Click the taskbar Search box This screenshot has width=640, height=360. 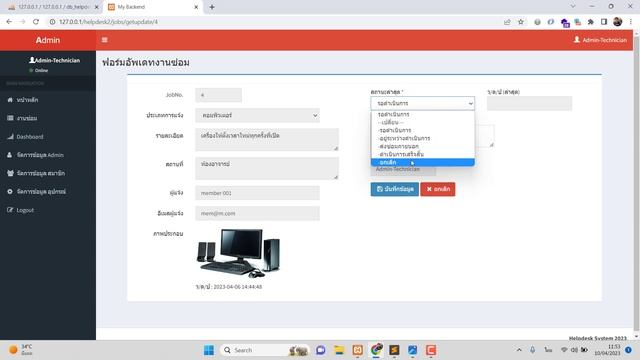pyautogui.click(x=264, y=350)
